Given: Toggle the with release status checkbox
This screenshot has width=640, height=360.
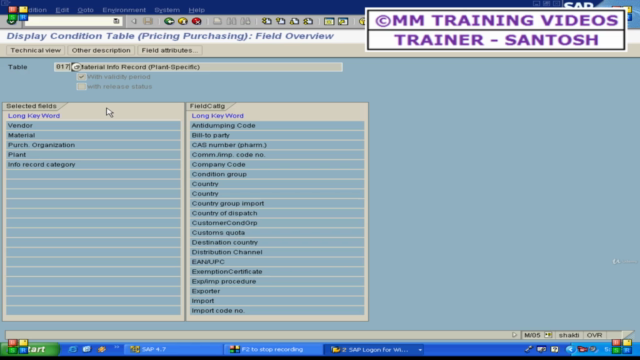Looking at the screenshot, I should coord(81,87).
